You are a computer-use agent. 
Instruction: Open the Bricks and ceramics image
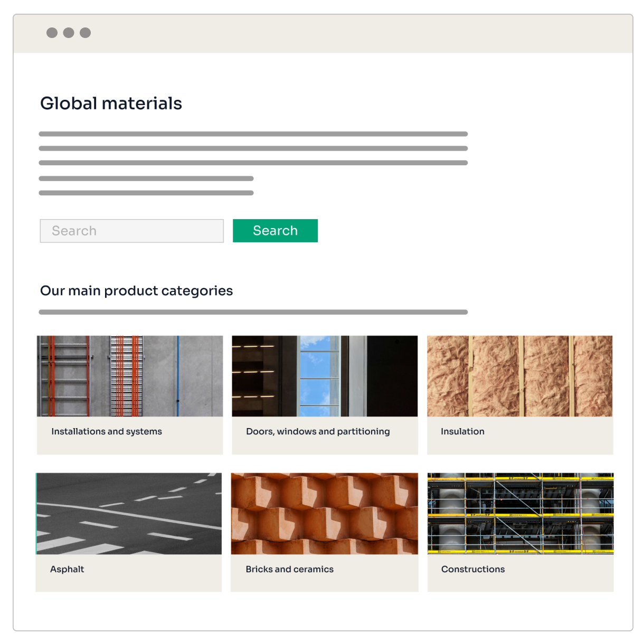click(324, 514)
